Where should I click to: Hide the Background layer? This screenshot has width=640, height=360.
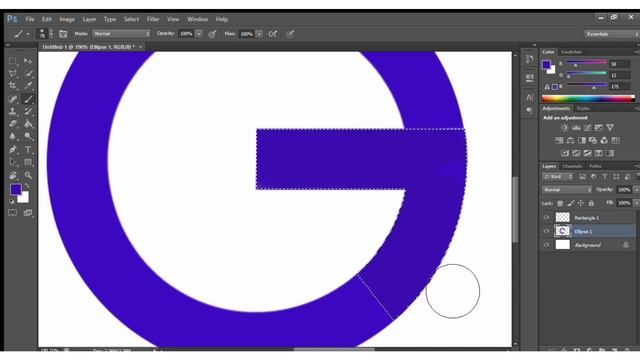coord(546,245)
